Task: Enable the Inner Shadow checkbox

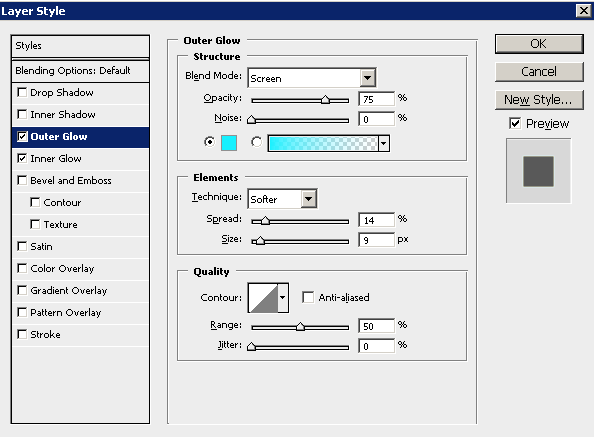Action: (x=22, y=114)
